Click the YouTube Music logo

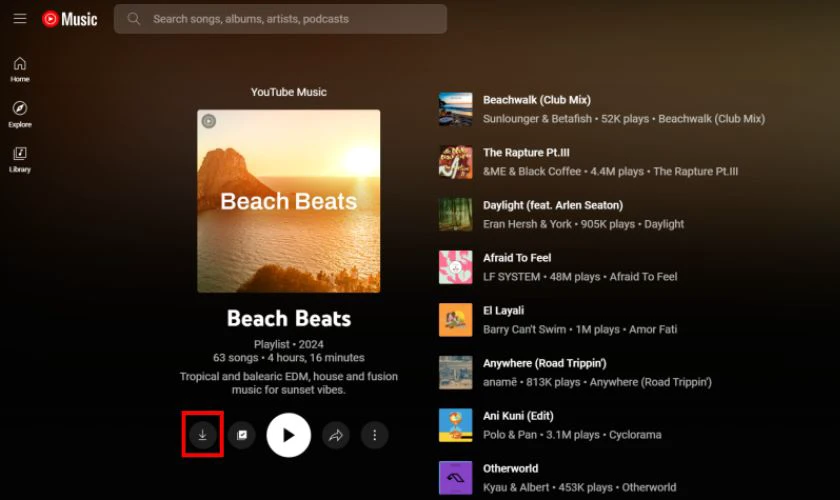70,19
